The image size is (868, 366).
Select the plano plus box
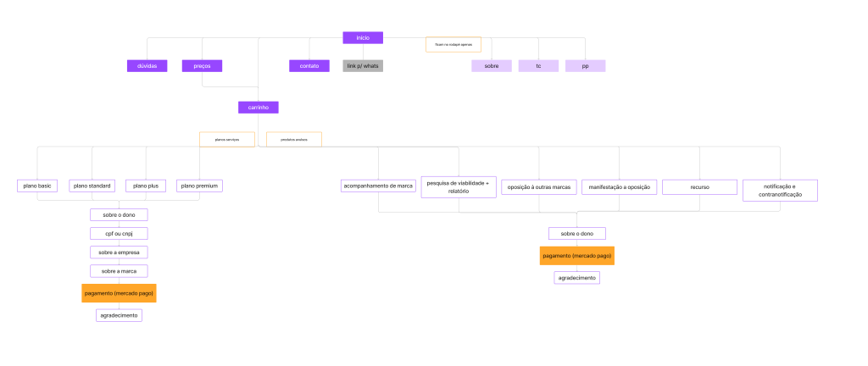146,186
